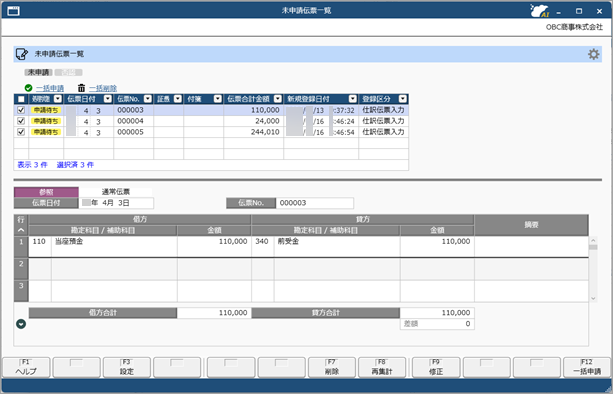Click slip number 000005 in the list
This screenshot has height=394, width=613.
point(131,132)
